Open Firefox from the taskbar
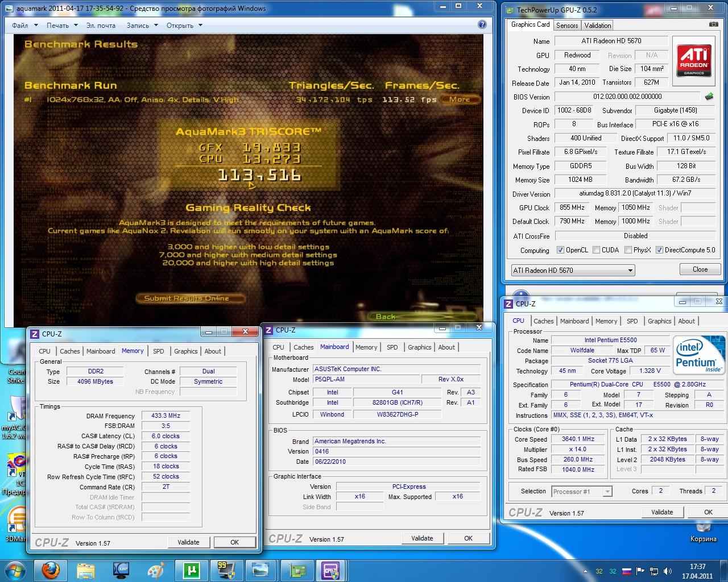The image size is (728, 582). [x=50, y=570]
